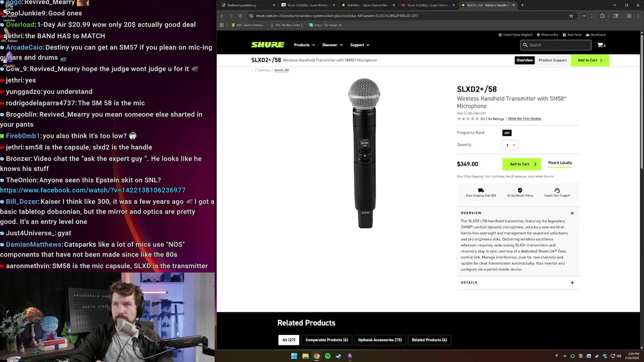Click the Free Shipping truck icon
This screenshot has height=362, width=644.
pyautogui.click(x=481, y=191)
